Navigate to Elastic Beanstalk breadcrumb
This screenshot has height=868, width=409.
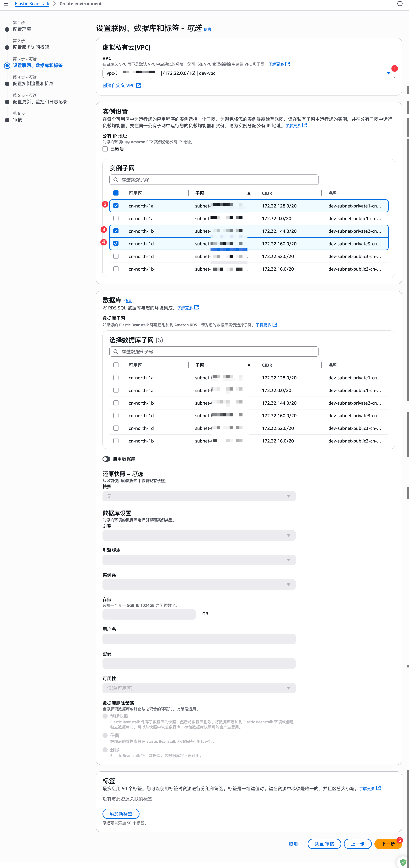(x=32, y=4)
